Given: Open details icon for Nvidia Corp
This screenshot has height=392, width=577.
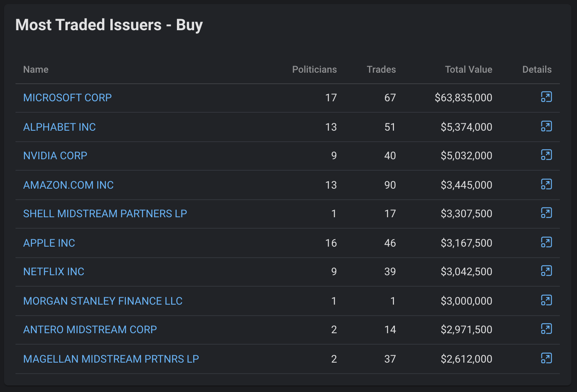Looking at the screenshot, I should point(546,155).
